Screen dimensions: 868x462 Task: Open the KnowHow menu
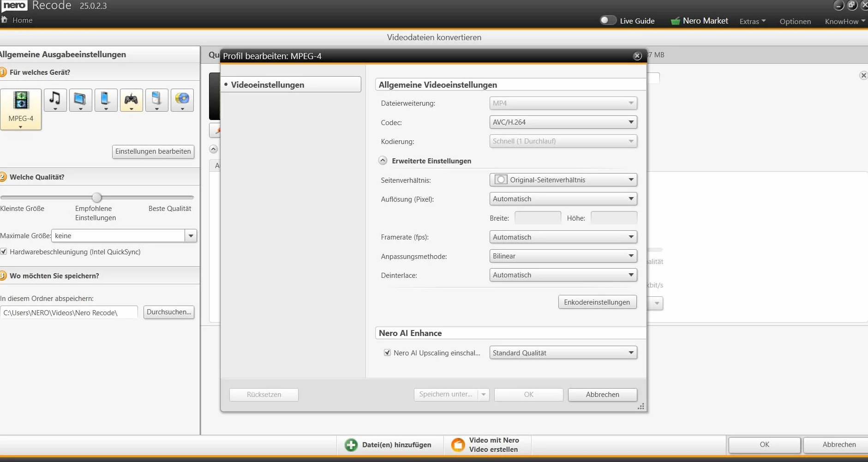[845, 21]
